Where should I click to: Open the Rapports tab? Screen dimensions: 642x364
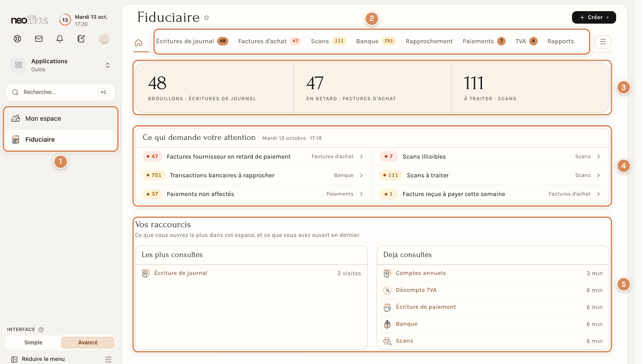(561, 41)
